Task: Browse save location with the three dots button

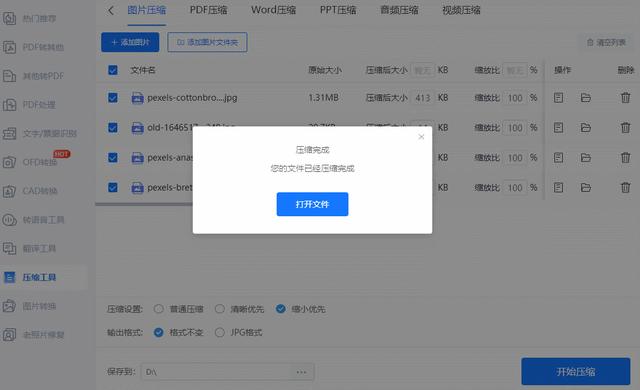Action: click(301, 372)
